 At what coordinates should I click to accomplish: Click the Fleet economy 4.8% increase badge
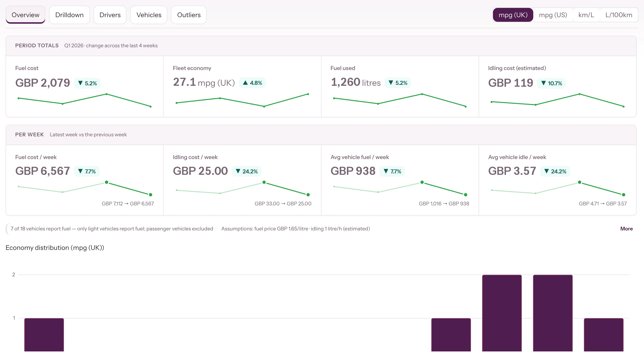click(253, 83)
